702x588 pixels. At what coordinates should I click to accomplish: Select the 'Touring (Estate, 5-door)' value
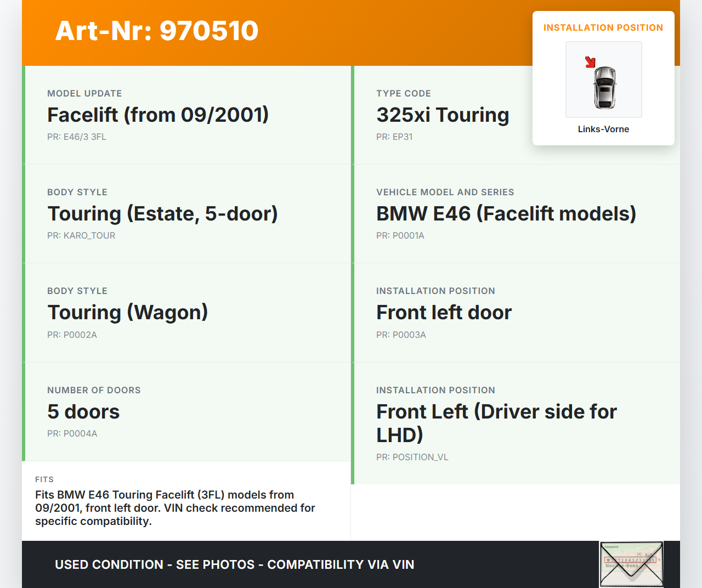(162, 213)
